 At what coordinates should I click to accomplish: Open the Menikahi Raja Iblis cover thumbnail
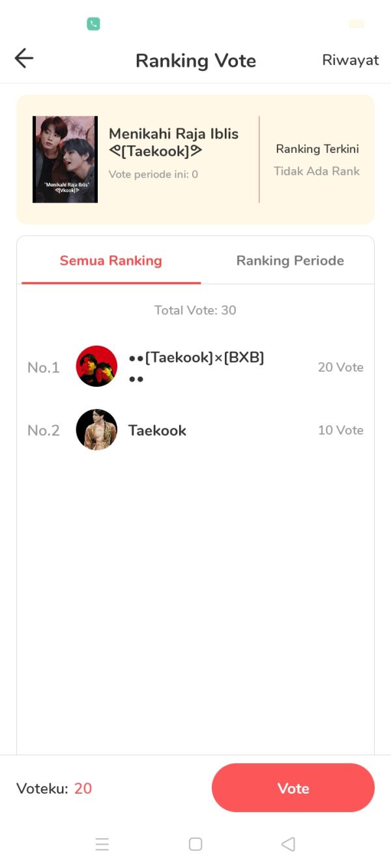[65, 160]
